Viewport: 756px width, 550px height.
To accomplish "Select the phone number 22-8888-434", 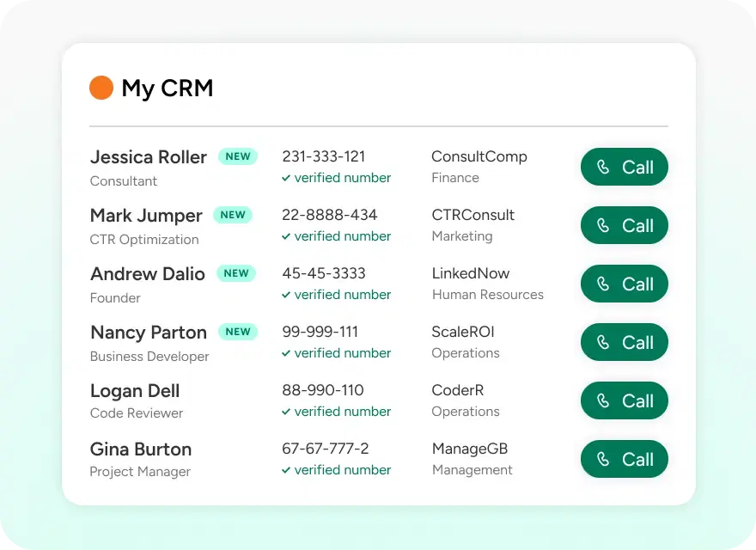I will 330,215.
